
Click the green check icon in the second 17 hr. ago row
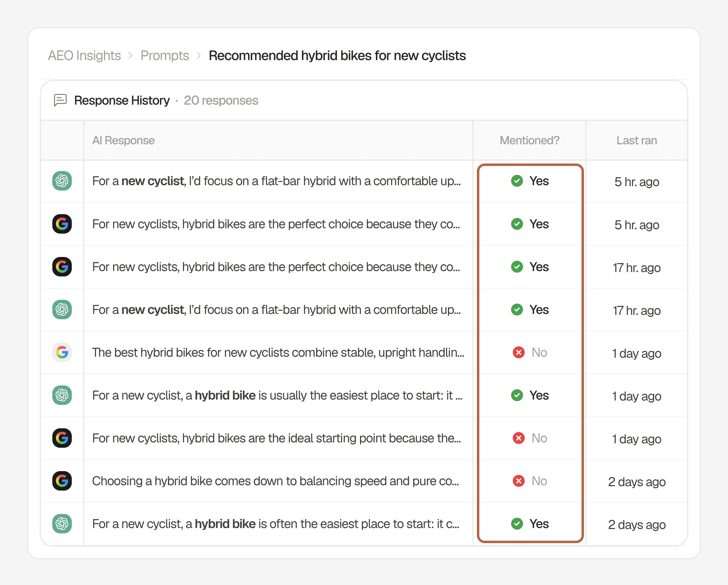tap(517, 310)
